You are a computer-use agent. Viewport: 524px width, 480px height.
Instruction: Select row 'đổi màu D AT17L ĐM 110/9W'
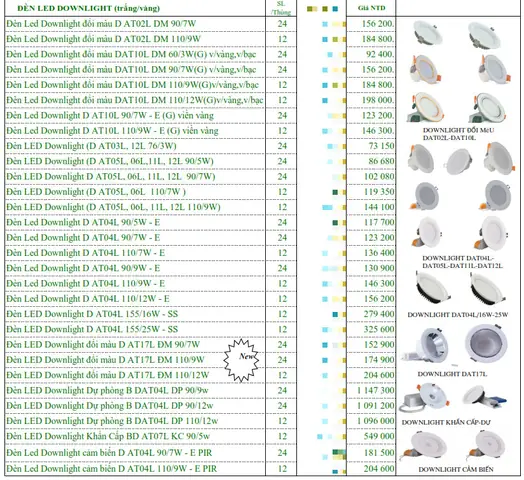pos(105,360)
